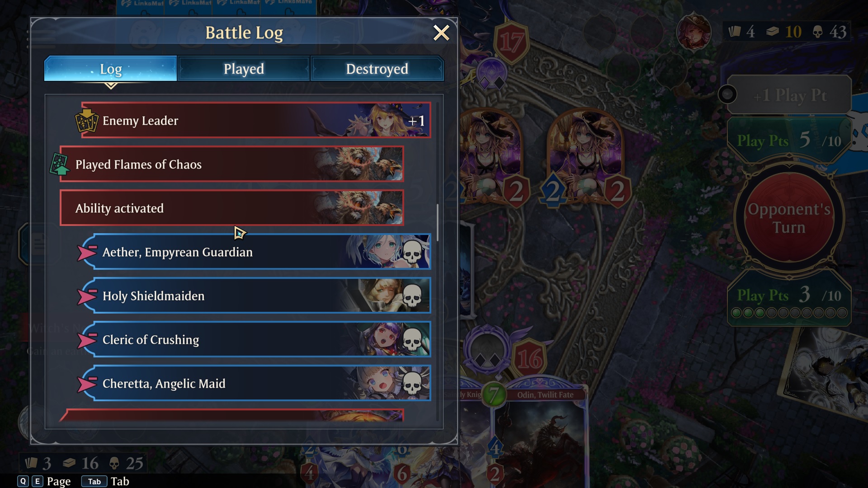Click the arrow icon beside Aether entry
The width and height of the screenshot is (868, 488).
pyautogui.click(x=87, y=252)
